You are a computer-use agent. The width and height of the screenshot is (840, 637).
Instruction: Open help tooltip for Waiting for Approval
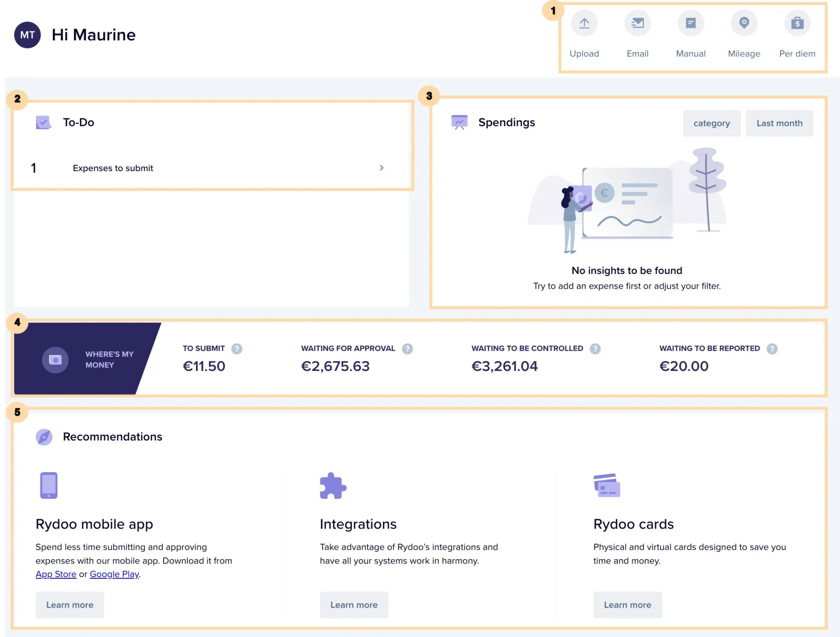click(408, 349)
